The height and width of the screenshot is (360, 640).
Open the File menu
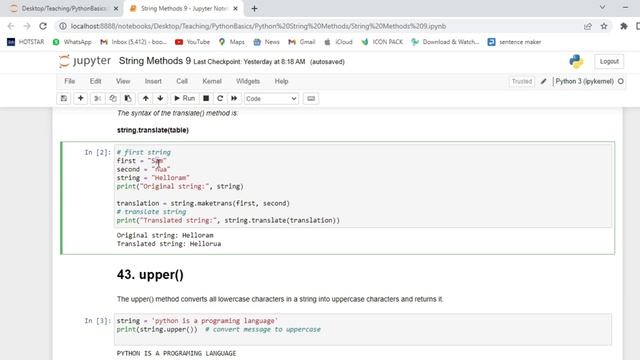70,81
